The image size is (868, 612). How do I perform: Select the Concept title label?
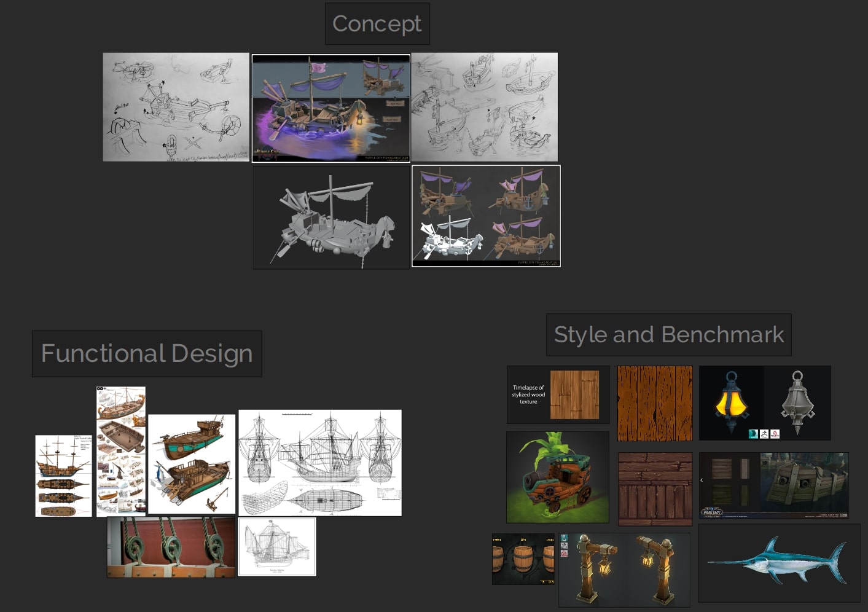377,24
